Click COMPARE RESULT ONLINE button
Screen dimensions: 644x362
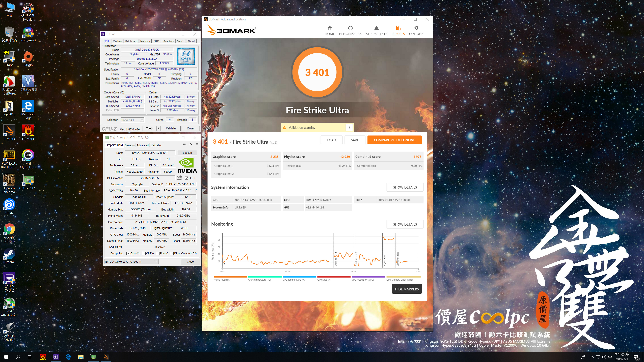(394, 140)
